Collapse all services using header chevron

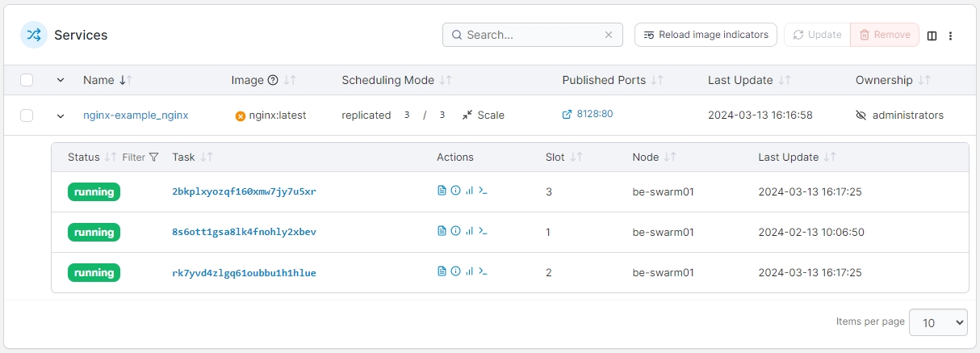point(61,80)
